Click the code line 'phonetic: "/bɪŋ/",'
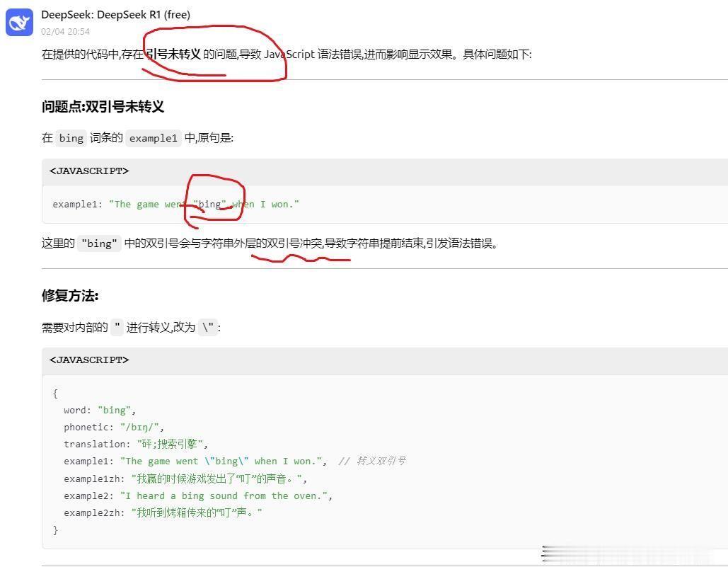728x579 pixels. point(114,427)
